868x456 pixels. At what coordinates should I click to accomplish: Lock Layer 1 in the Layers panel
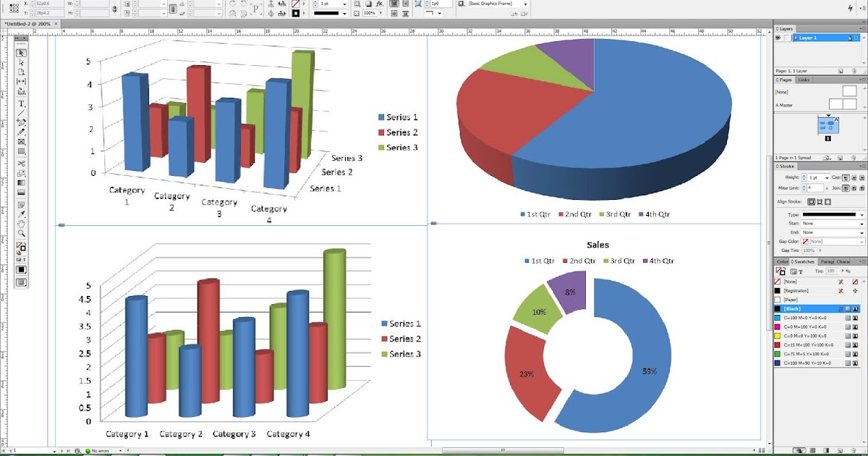point(787,38)
